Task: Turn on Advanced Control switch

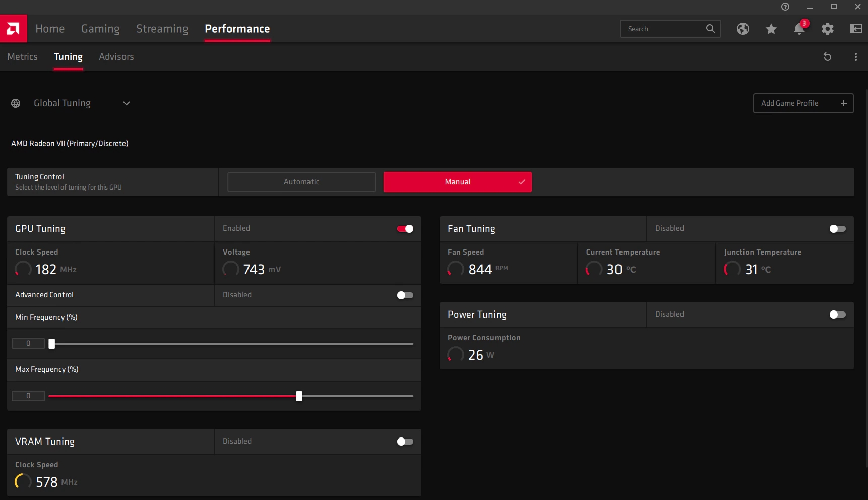Action: pyautogui.click(x=405, y=295)
